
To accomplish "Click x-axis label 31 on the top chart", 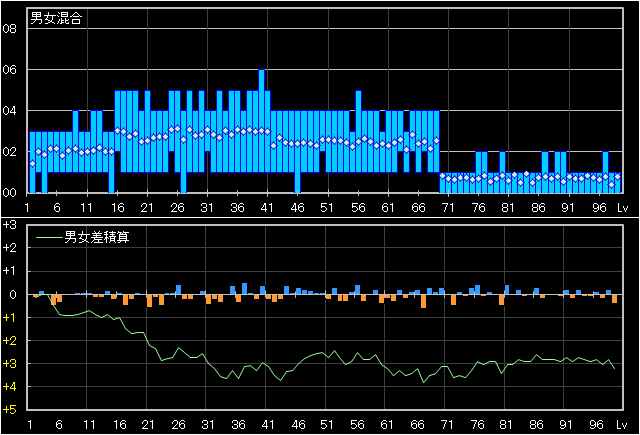I will 207,208.
